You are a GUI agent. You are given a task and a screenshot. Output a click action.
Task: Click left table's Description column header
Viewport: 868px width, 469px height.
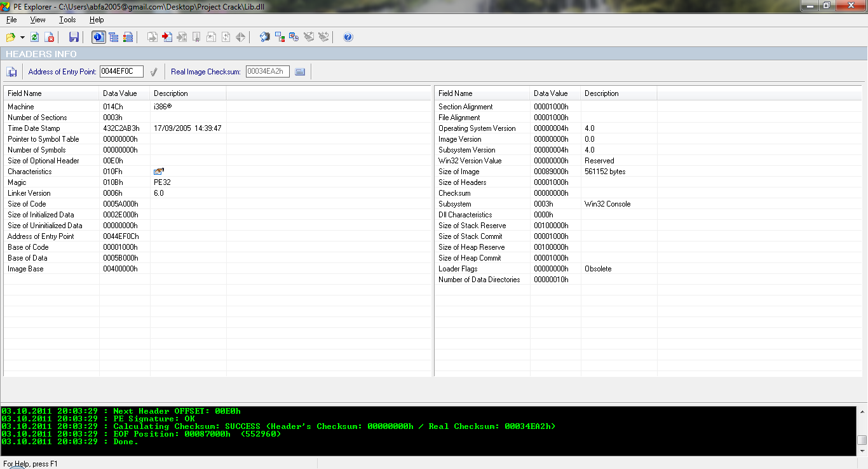pyautogui.click(x=189, y=93)
